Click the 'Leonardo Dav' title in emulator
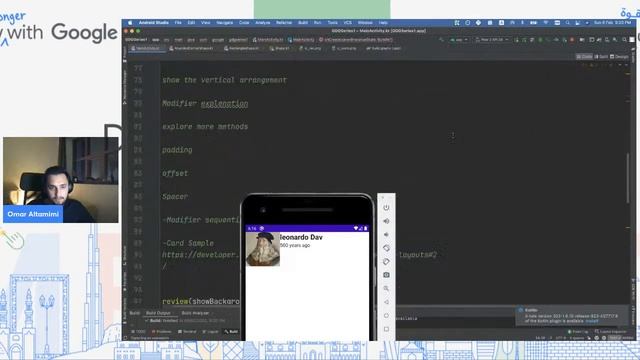Viewport: 640px width, 360px height. pyautogui.click(x=302, y=237)
